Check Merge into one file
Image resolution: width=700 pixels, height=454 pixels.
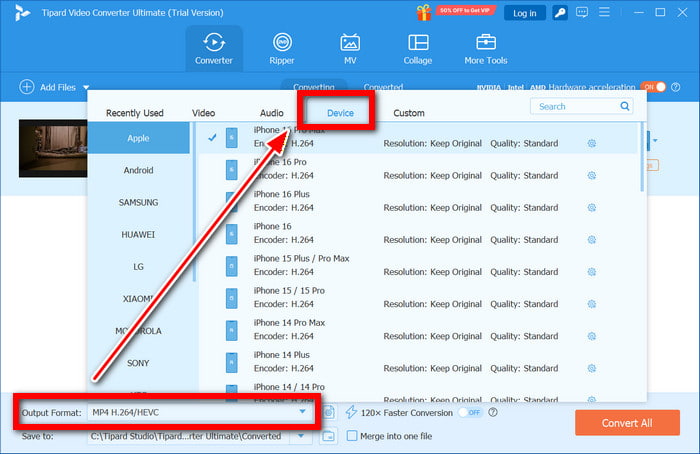coord(352,436)
